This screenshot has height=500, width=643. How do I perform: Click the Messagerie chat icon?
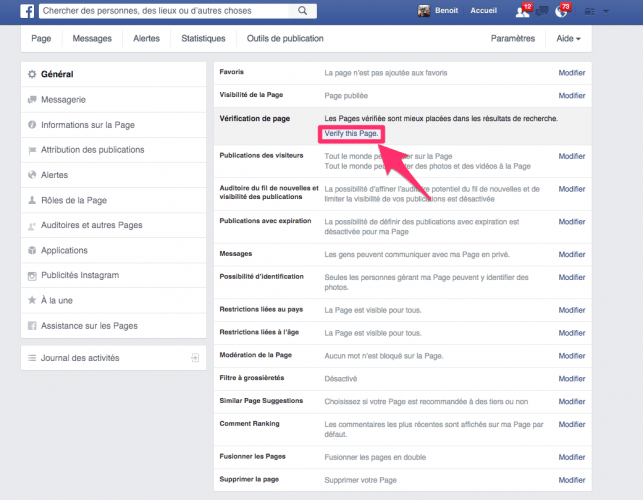coord(32,100)
